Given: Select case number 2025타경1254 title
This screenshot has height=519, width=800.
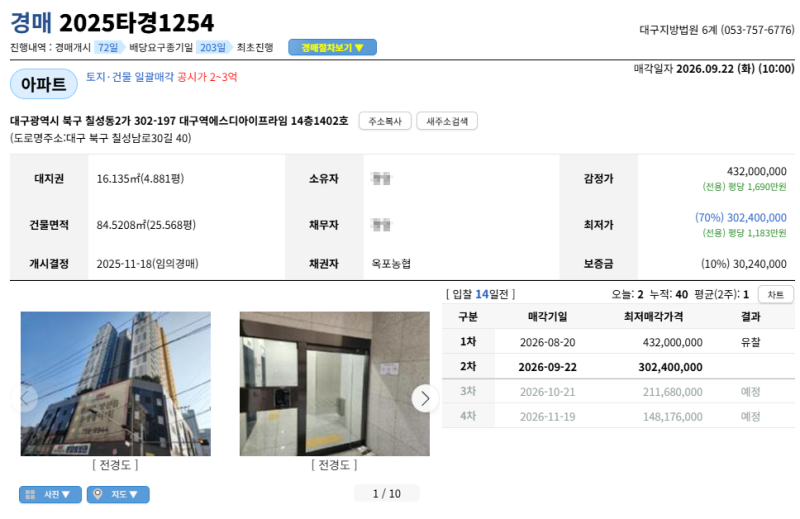Looking at the screenshot, I should click(x=136, y=22).
